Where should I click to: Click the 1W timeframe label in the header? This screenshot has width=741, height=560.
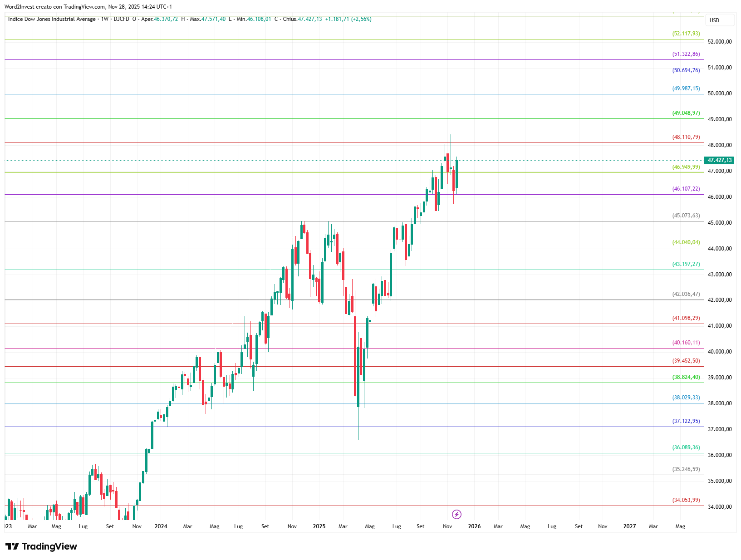pos(105,19)
